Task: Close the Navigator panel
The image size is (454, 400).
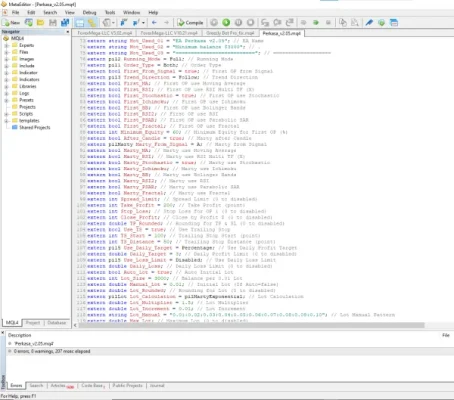Action: (68, 32)
